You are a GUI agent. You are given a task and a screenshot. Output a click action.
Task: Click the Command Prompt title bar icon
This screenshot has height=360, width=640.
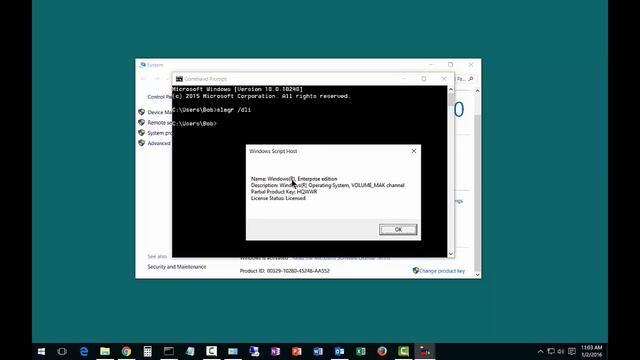(x=179, y=79)
